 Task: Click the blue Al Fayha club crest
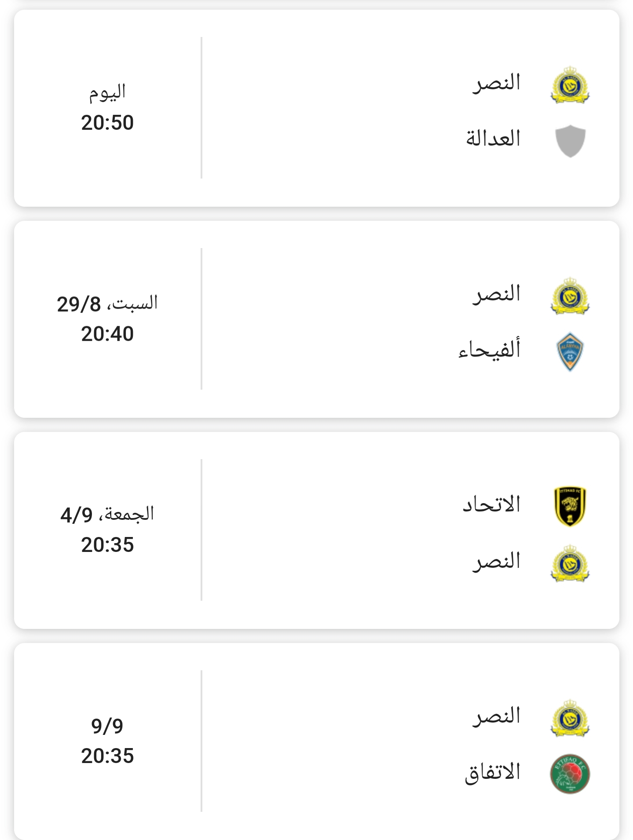[x=570, y=352]
